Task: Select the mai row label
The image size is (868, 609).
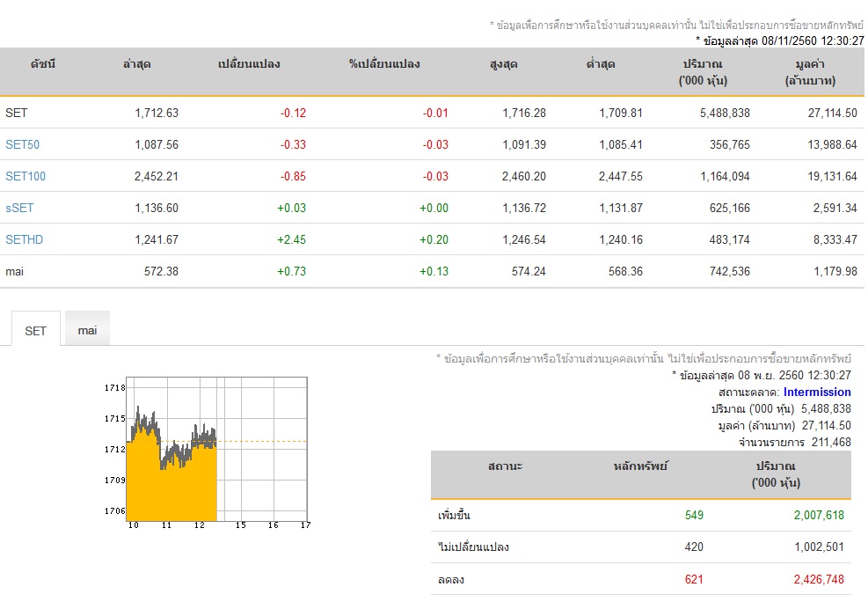Action: point(14,272)
